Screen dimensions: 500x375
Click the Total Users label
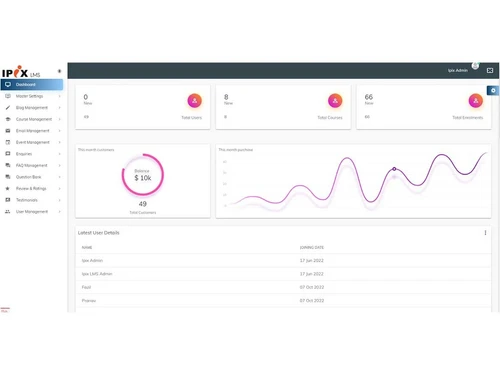pos(192,118)
